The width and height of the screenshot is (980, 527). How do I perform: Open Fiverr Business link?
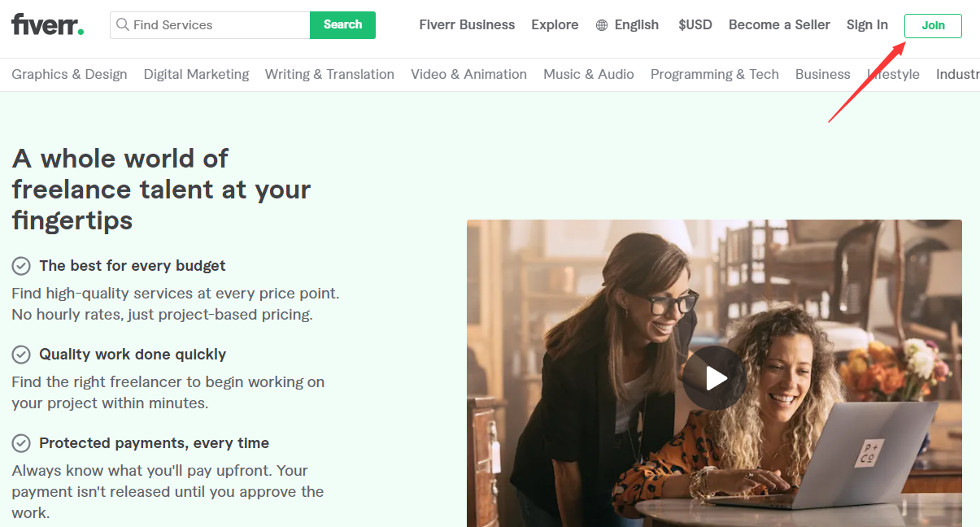click(x=467, y=25)
